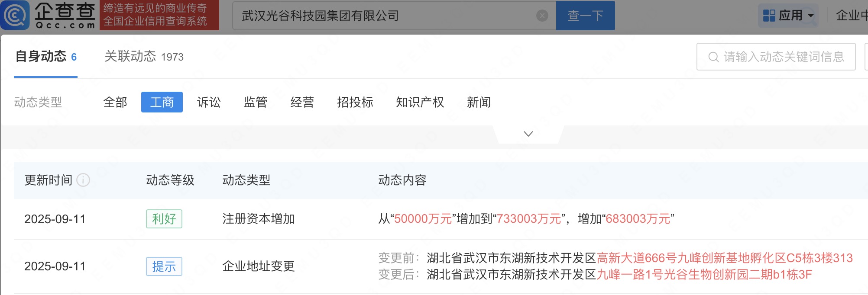Click date in 注册资本增加 row
868x295 pixels.
click(x=55, y=219)
